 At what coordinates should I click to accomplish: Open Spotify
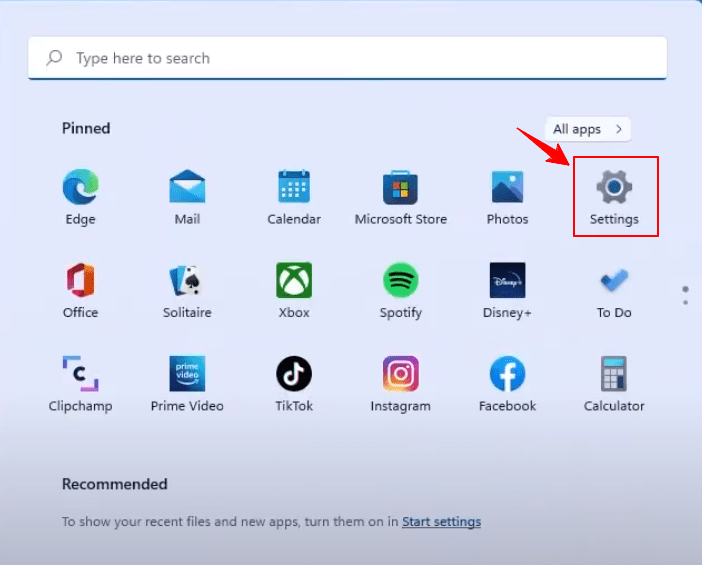(x=401, y=290)
